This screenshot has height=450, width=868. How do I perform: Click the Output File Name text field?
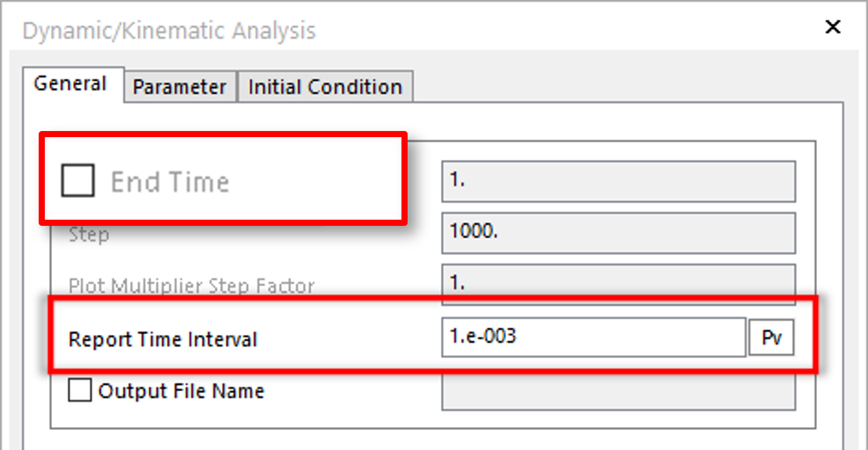tap(618, 391)
